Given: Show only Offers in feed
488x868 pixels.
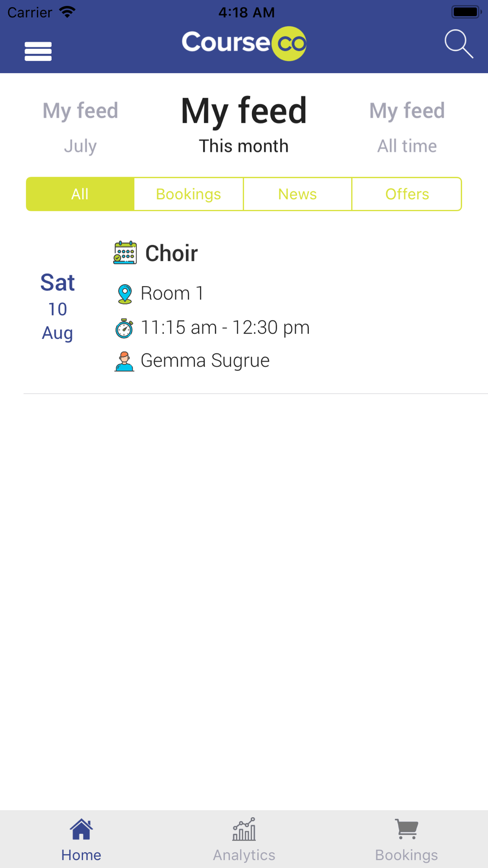Looking at the screenshot, I should point(407,194).
